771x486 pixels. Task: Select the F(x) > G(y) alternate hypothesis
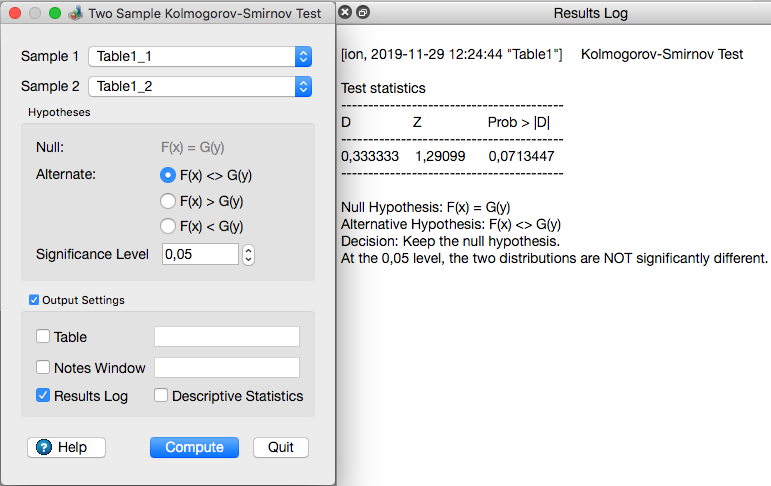click(168, 201)
